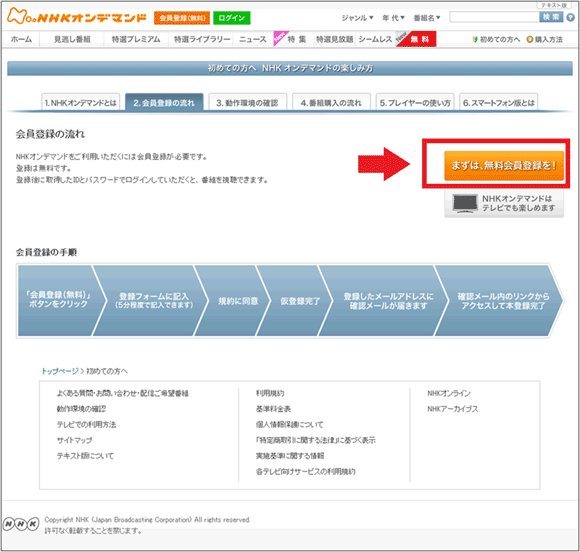580x552 pixels.
Task: Open 動作環境の確認 footer link
Action: coord(81,409)
